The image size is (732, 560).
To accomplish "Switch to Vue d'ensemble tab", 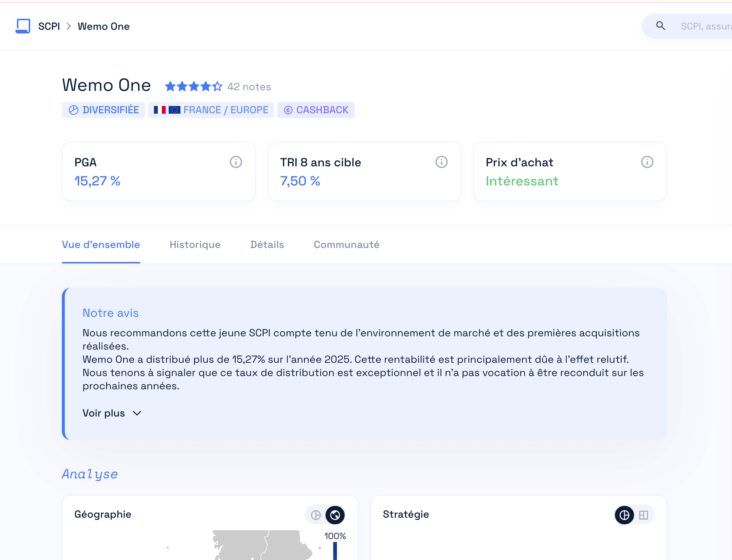I will coord(101,245).
